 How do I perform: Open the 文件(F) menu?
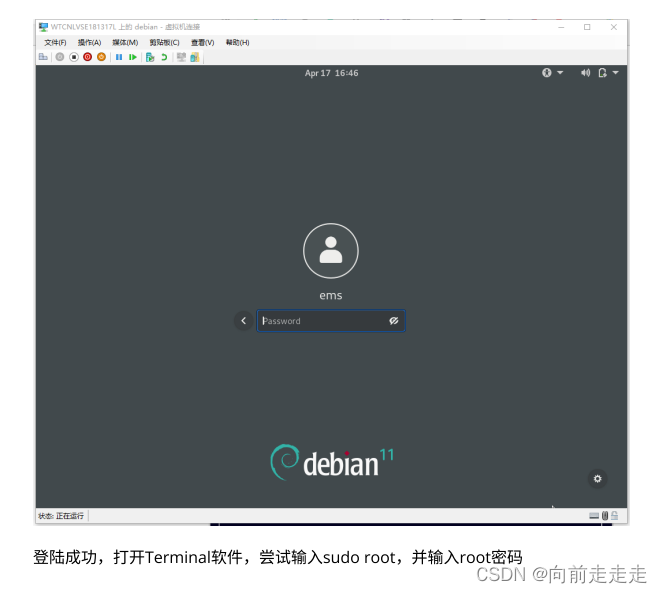click(55, 43)
